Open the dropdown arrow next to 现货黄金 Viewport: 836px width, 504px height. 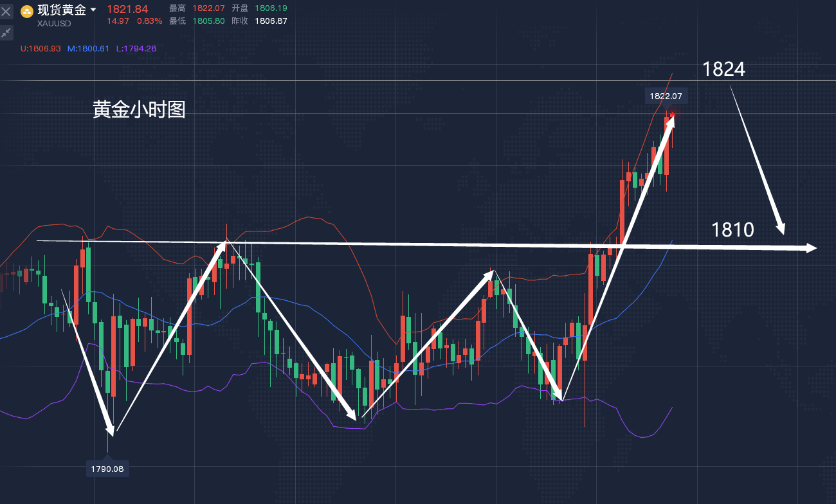pyautogui.click(x=93, y=10)
